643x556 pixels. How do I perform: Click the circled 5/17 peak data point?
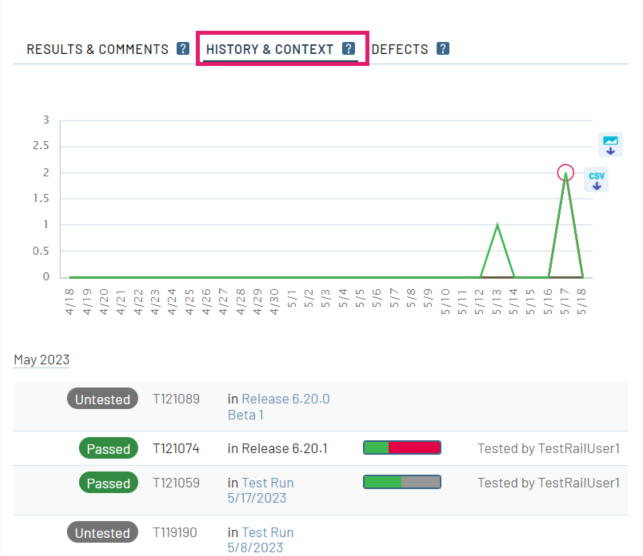(566, 173)
